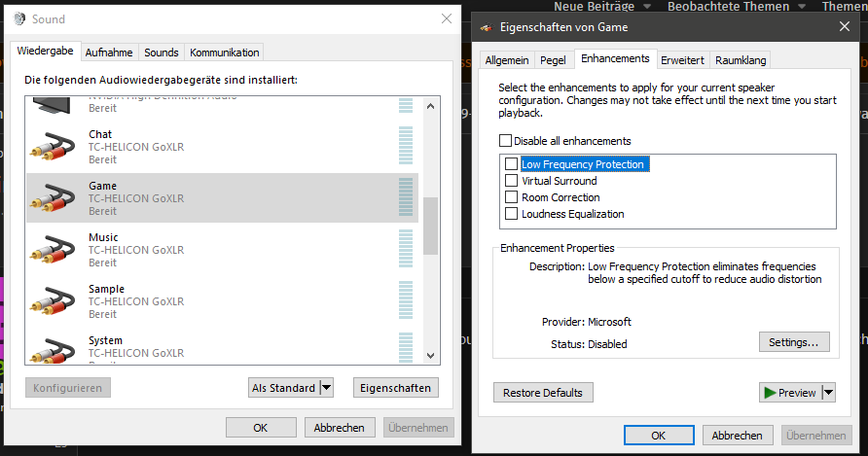The image size is (868, 456).
Task: Click Übernehmen in Eigenschaften von Game
Action: point(816,436)
